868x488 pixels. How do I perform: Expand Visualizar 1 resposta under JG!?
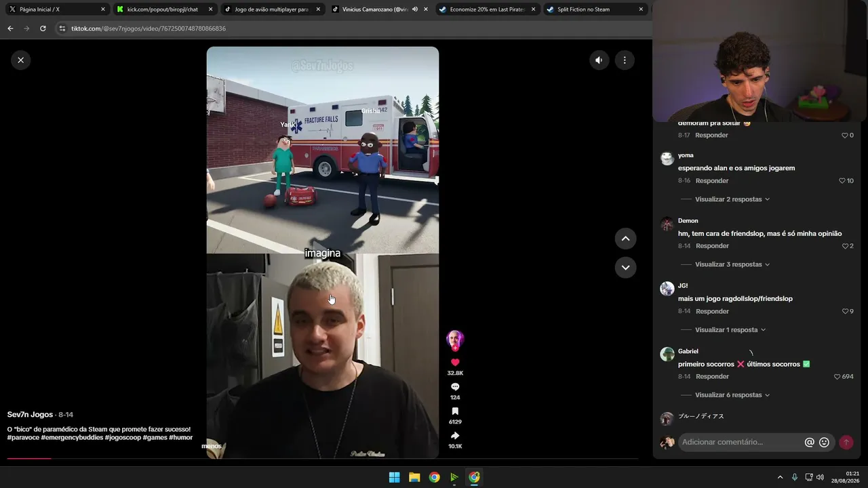730,330
